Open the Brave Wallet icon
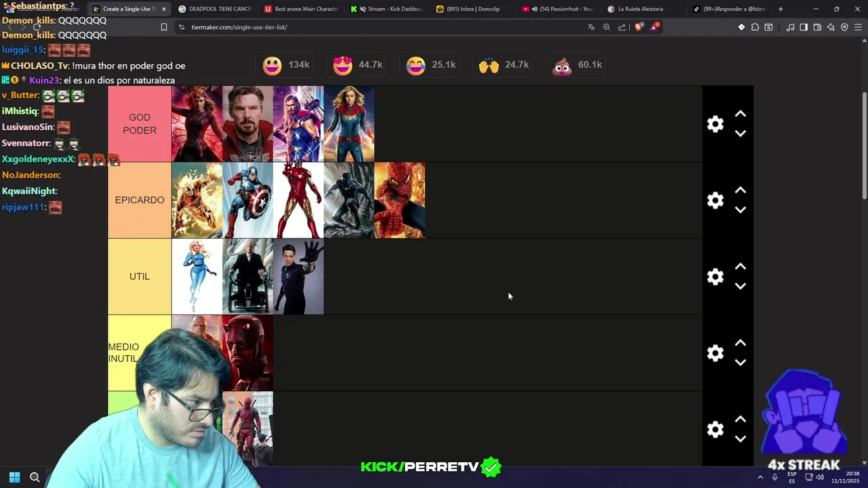 point(817,27)
